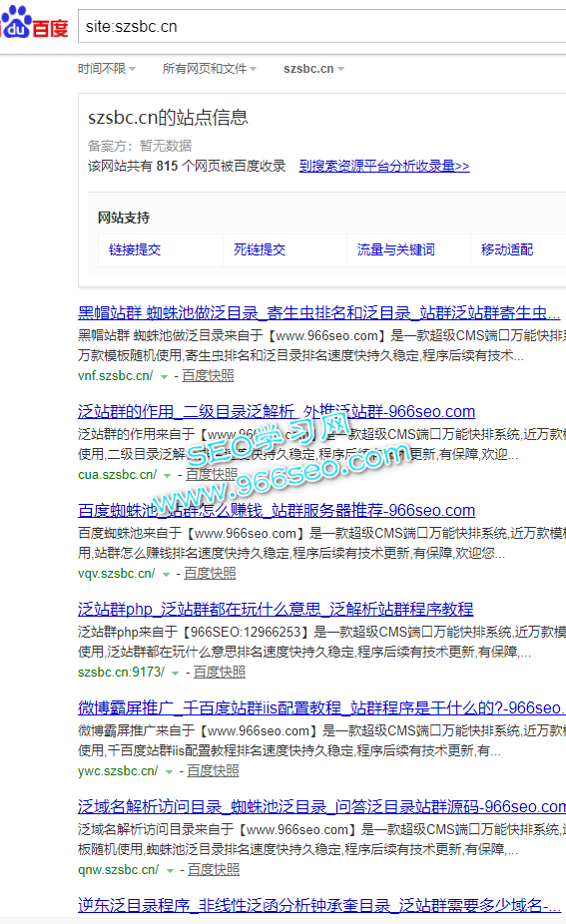Click the ywc.szsbc.cn/ green URL
566x924 pixels.
(x=118, y=771)
